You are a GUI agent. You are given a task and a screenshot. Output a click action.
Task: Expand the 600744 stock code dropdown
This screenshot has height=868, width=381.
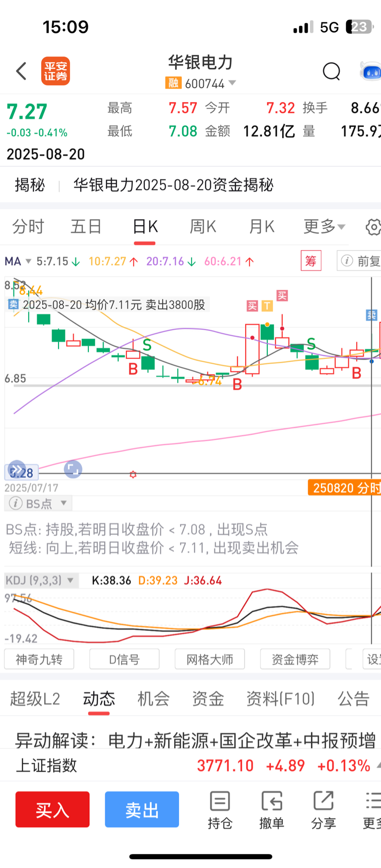232,83
